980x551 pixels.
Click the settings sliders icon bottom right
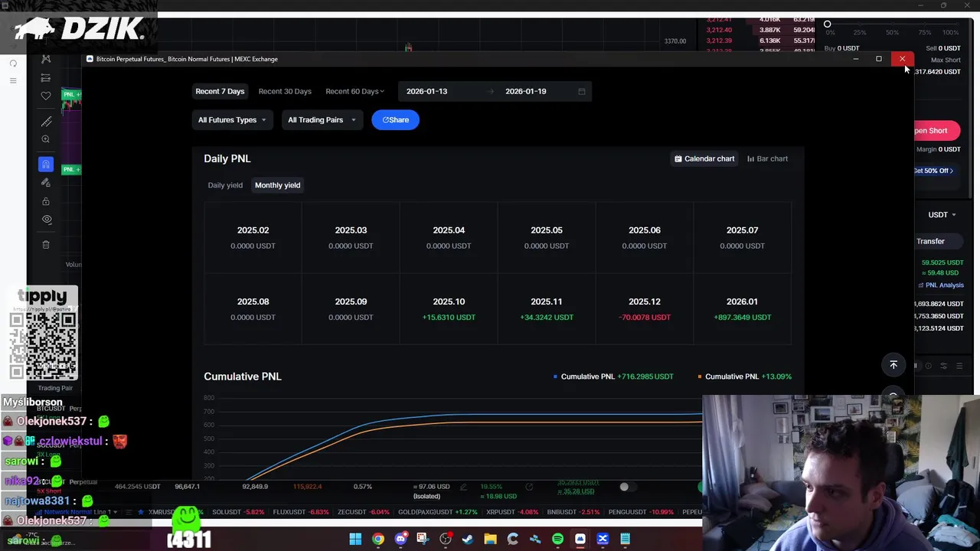944,366
